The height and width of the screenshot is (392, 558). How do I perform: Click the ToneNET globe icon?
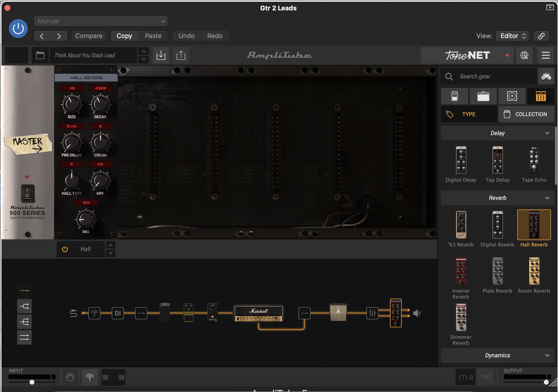524,55
